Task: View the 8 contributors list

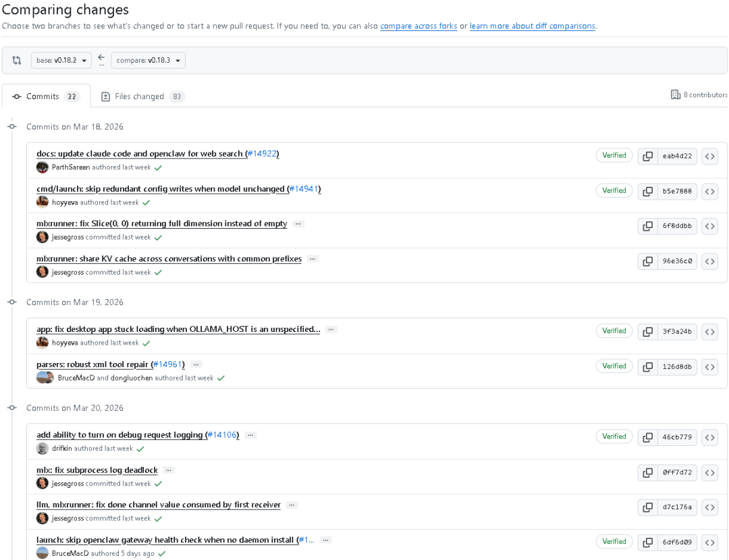Action: point(699,95)
